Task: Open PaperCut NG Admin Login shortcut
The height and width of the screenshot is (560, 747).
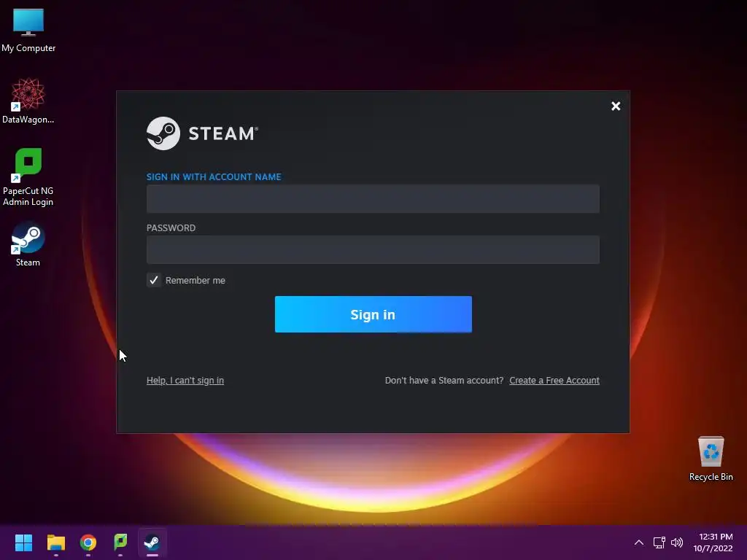Action: [28, 177]
